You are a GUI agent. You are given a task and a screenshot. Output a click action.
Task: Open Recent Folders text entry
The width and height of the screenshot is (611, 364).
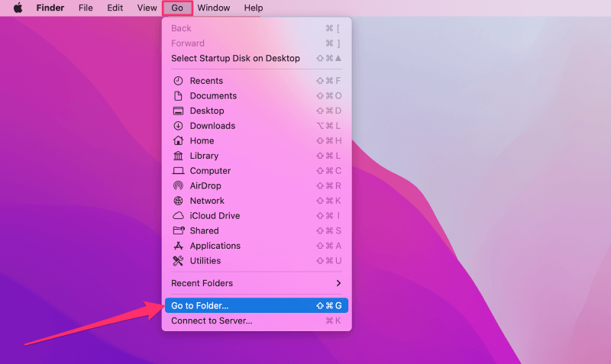click(202, 283)
